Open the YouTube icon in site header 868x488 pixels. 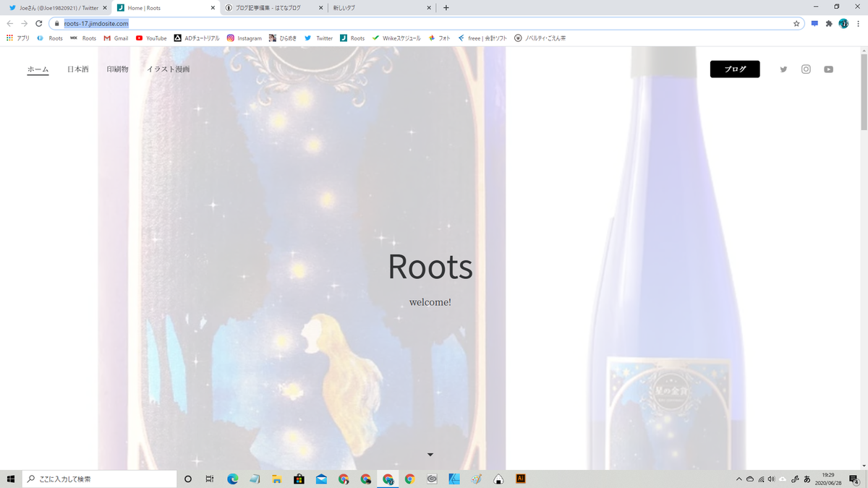click(828, 69)
